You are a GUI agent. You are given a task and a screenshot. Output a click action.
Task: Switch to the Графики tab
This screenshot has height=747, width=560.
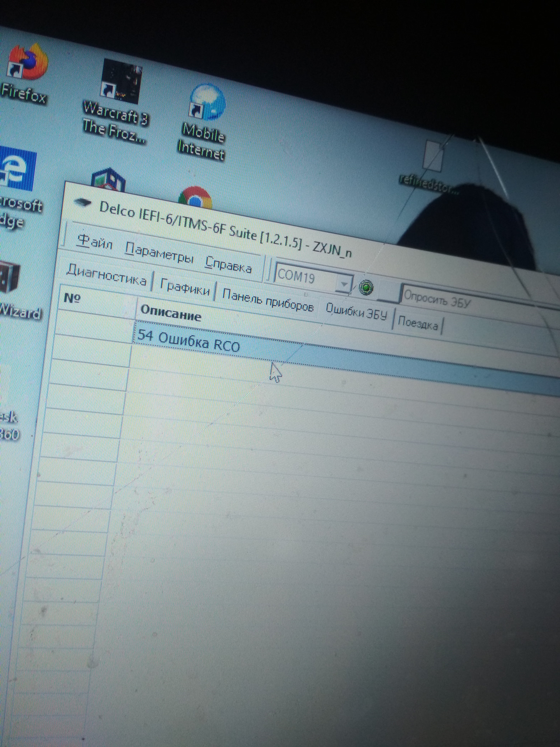185,288
